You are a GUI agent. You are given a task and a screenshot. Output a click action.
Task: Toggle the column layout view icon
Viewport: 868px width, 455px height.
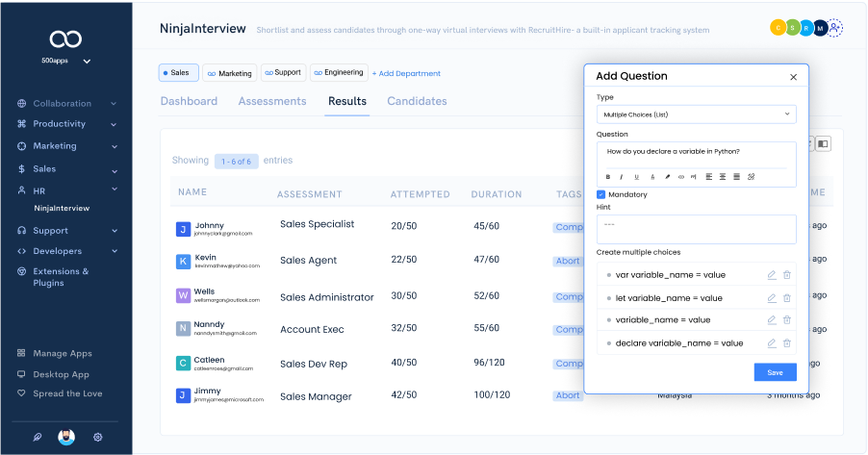[824, 143]
